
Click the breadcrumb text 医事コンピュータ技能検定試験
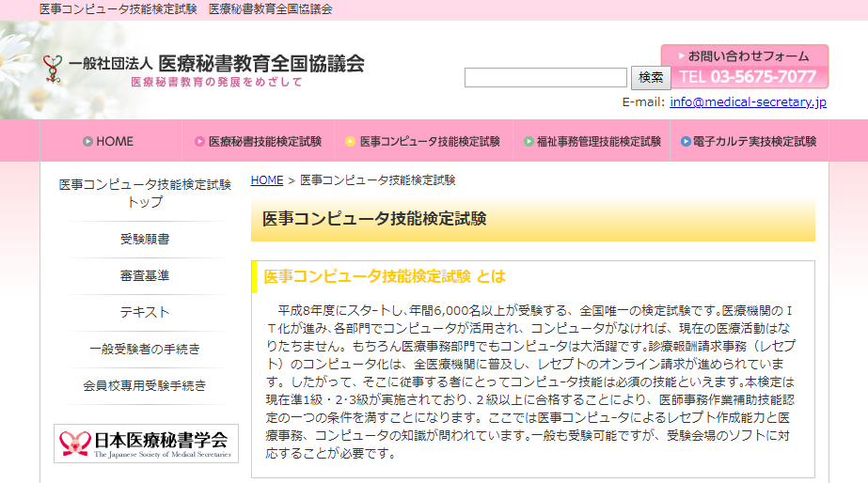pyautogui.click(x=377, y=180)
